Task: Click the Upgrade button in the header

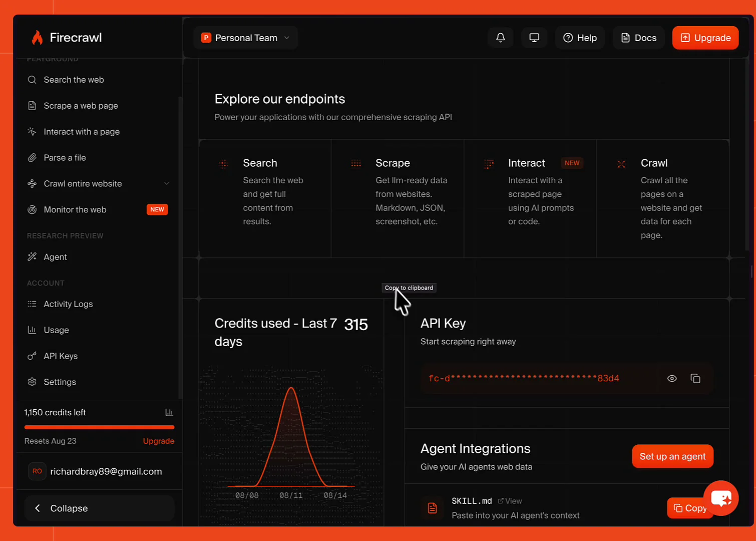Action: 705,38
